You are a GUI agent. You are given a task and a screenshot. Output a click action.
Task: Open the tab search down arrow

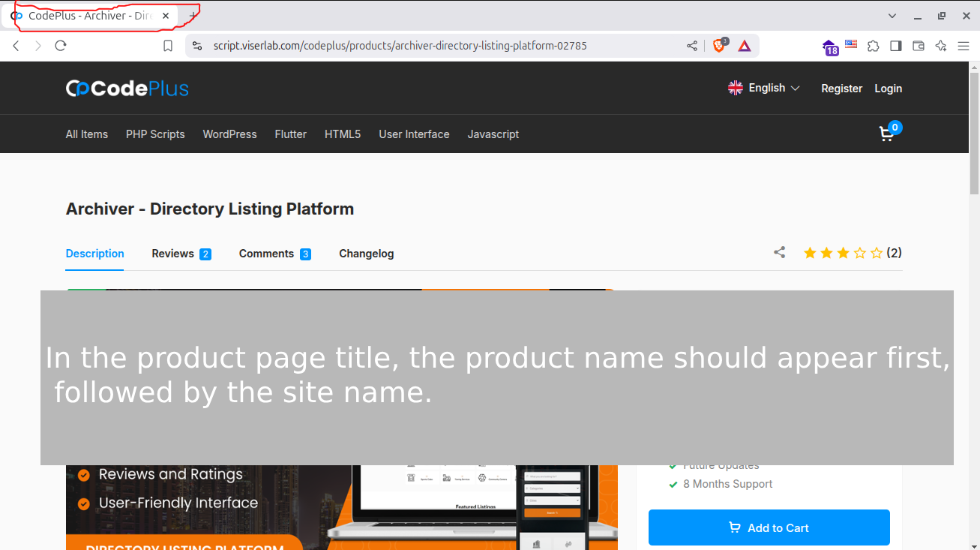892,16
